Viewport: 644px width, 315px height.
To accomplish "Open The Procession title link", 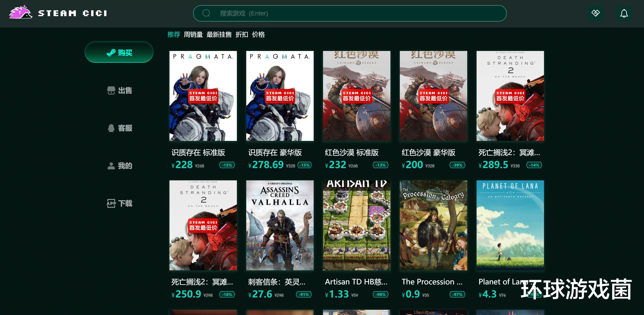I will 432,282.
